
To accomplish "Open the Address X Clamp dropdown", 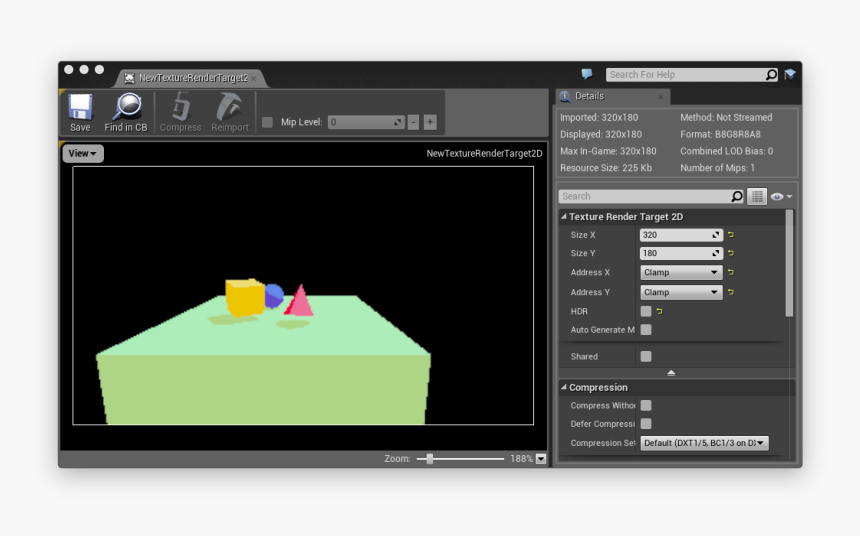I will [x=681, y=272].
